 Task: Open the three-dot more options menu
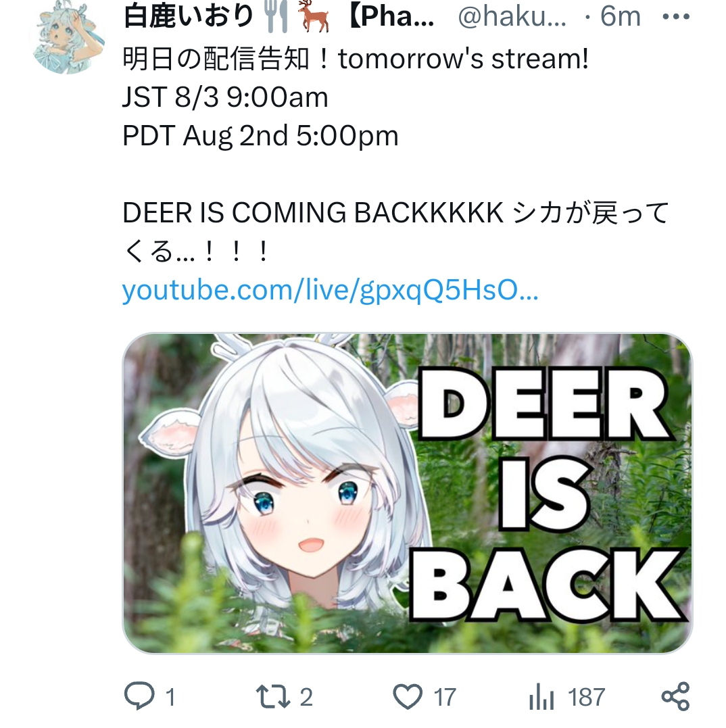tap(676, 17)
